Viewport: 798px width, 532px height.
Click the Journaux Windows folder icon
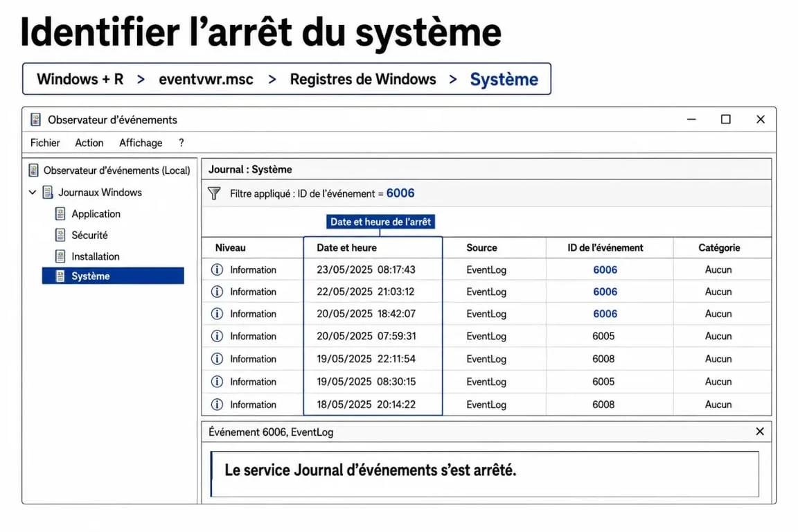pyautogui.click(x=48, y=193)
